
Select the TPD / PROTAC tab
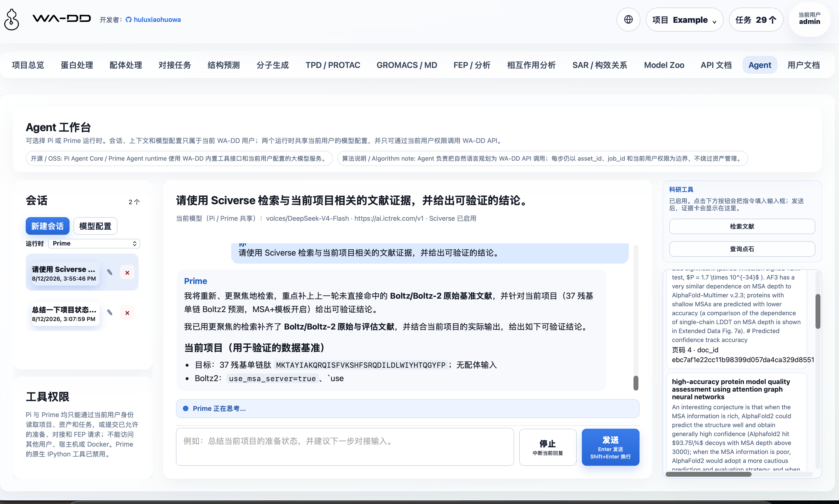tap(333, 65)
